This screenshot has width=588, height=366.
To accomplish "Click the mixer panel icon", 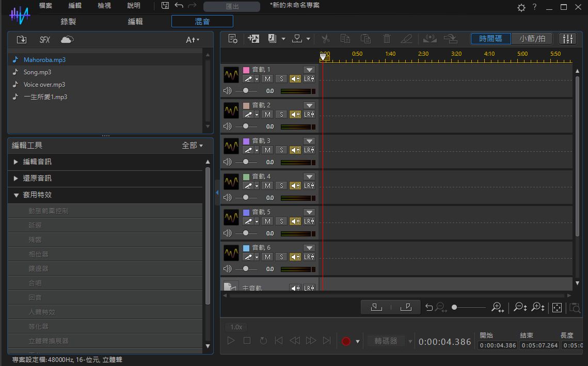I will coord(568,39).
